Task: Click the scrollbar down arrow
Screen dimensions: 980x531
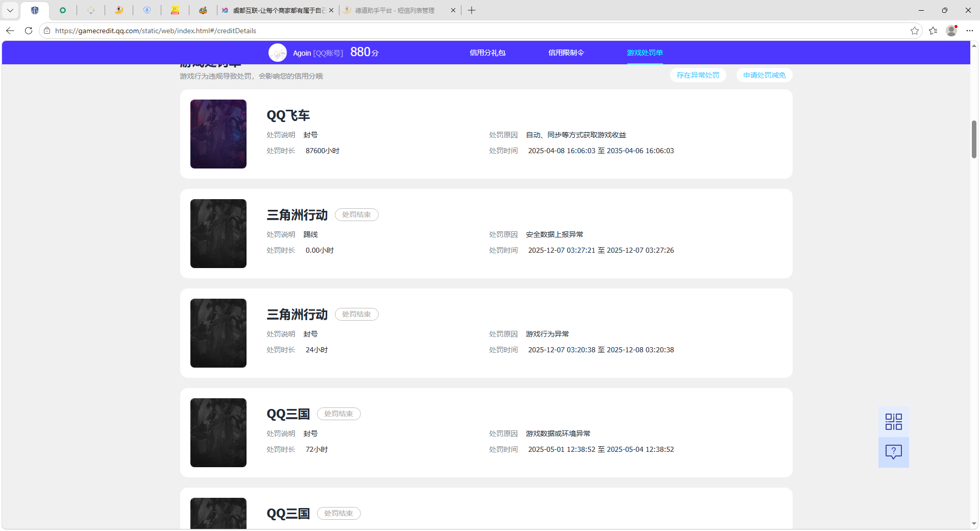Action: (974, 523)
